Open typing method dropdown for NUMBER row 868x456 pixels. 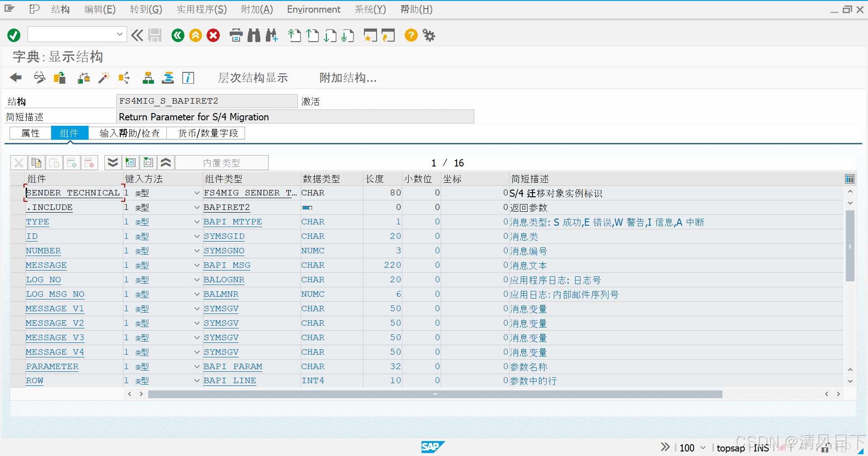click(x=197, y=251)
